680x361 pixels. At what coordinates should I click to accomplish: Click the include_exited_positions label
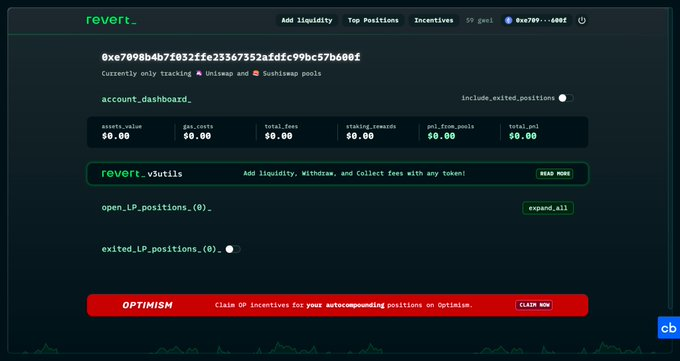508,98
